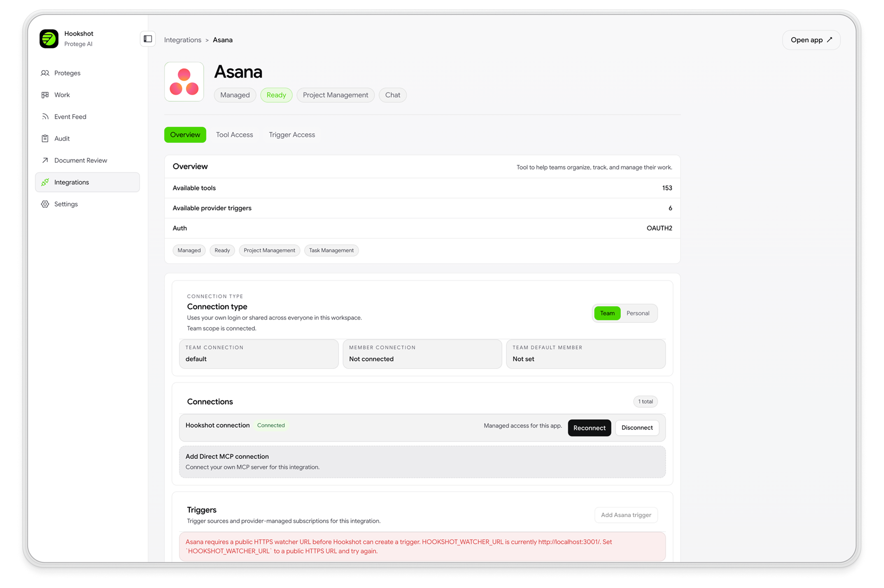
Task: Switch to the Trigger Access tab
Action: click(292, 135)
